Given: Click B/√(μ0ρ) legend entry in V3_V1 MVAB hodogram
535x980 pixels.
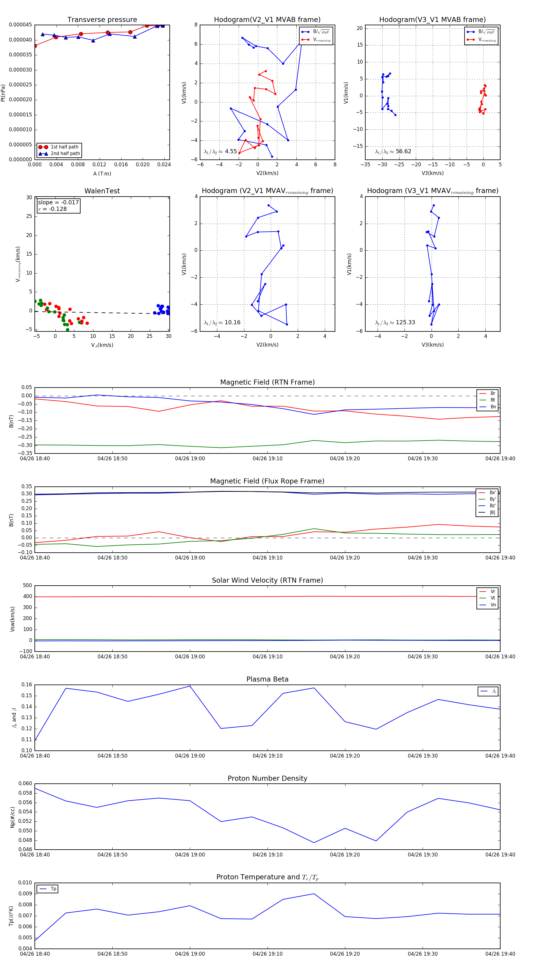Looking at the screenshot, I should (x=481, y=32).
